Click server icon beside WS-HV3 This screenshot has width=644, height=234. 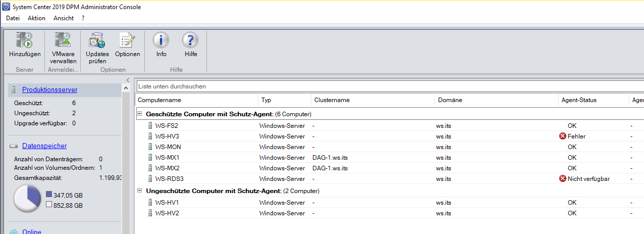coord(149,136)
